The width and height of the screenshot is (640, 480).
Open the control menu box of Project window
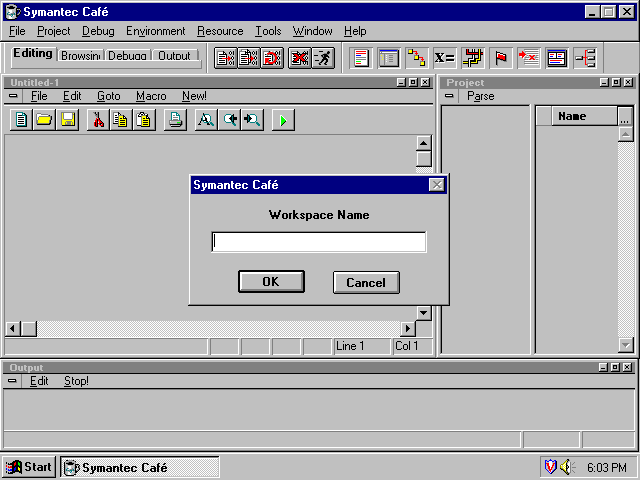click(449, 96)
